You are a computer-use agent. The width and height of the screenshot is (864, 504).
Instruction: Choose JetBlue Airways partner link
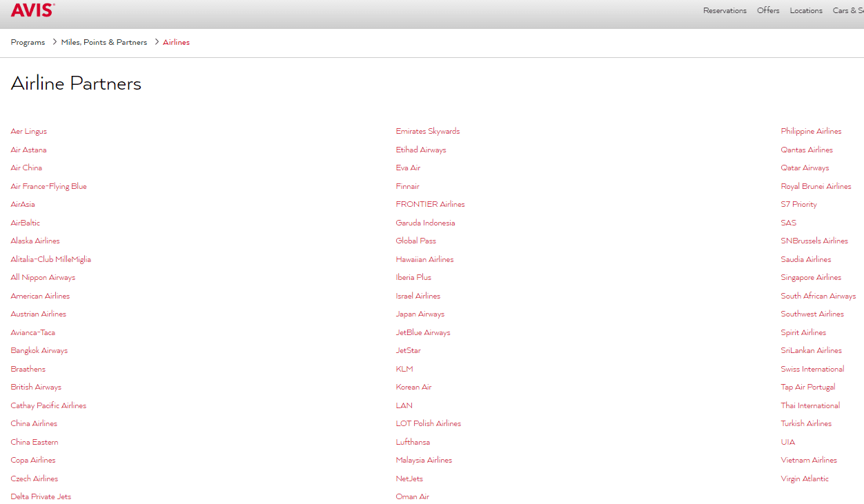[423, 332]
